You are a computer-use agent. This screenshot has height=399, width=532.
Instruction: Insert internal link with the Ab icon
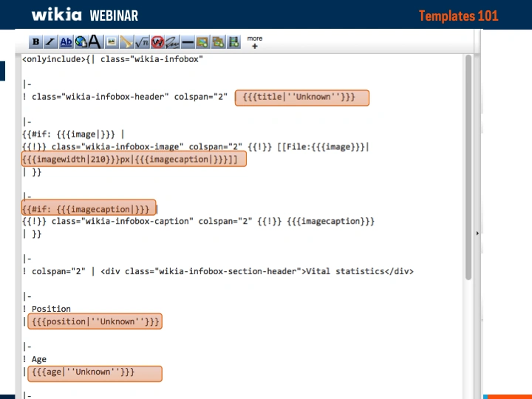(x=66, y=42)
